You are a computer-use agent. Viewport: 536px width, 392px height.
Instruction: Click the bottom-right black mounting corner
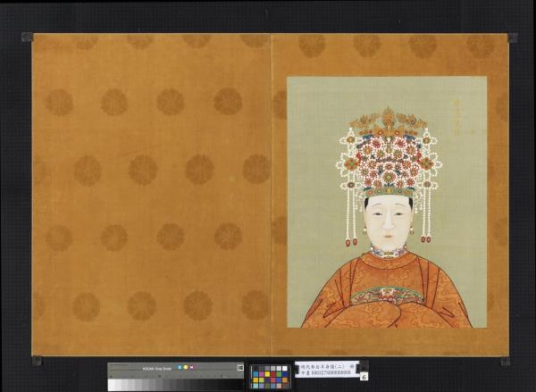click(505, 360)
